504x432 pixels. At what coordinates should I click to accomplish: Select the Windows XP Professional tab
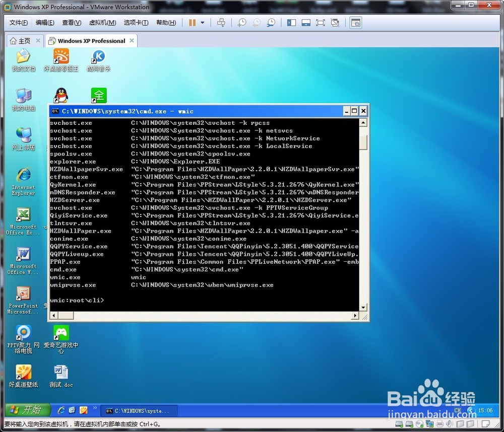[91, 41]
